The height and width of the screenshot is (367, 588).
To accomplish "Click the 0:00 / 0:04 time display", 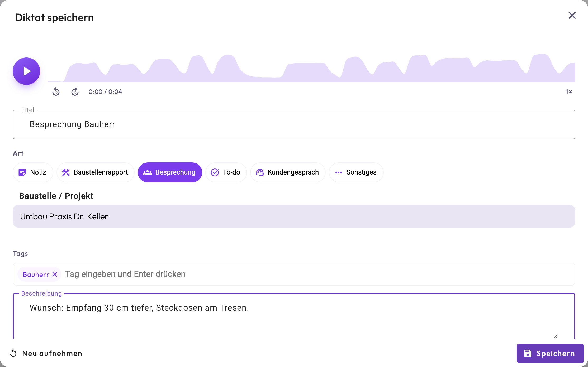I will (x=105, y=92).
